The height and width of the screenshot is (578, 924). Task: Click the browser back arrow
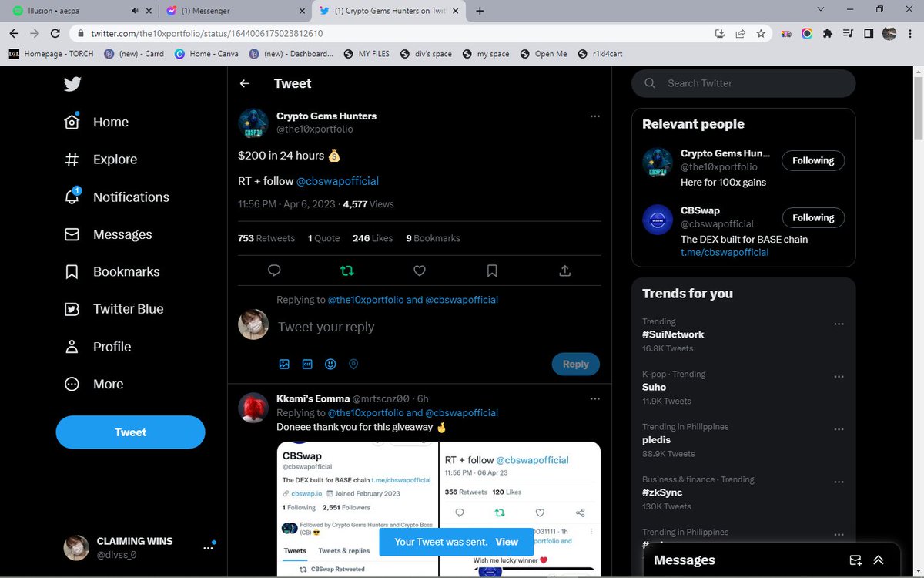14,33
